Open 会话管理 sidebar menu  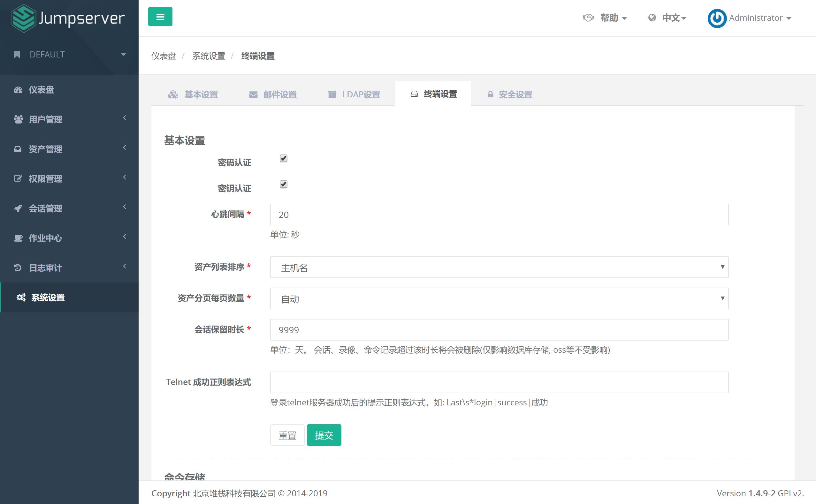coord(69,208)
